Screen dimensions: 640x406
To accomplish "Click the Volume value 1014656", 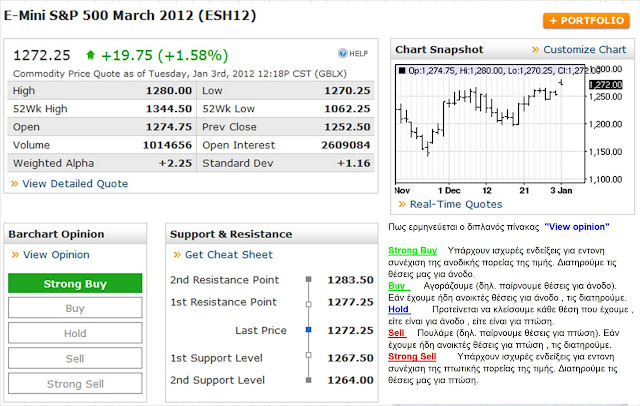I will [167, 145].
